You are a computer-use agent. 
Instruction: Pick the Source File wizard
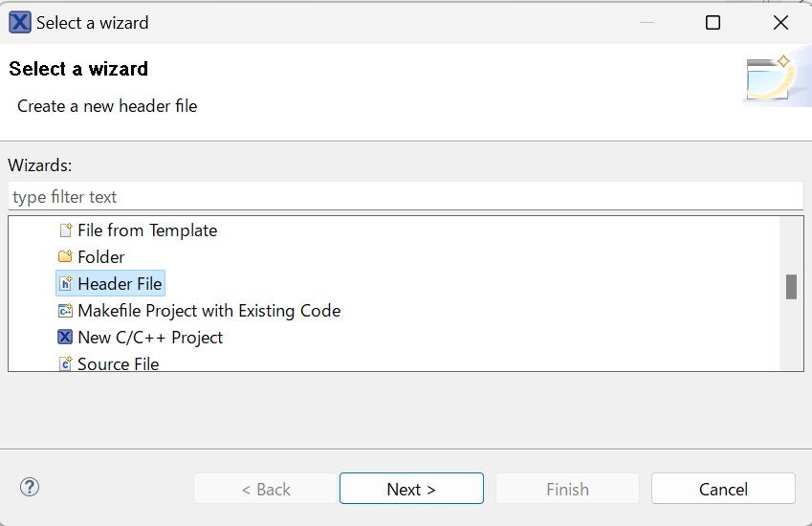click(x=119, y=363)
